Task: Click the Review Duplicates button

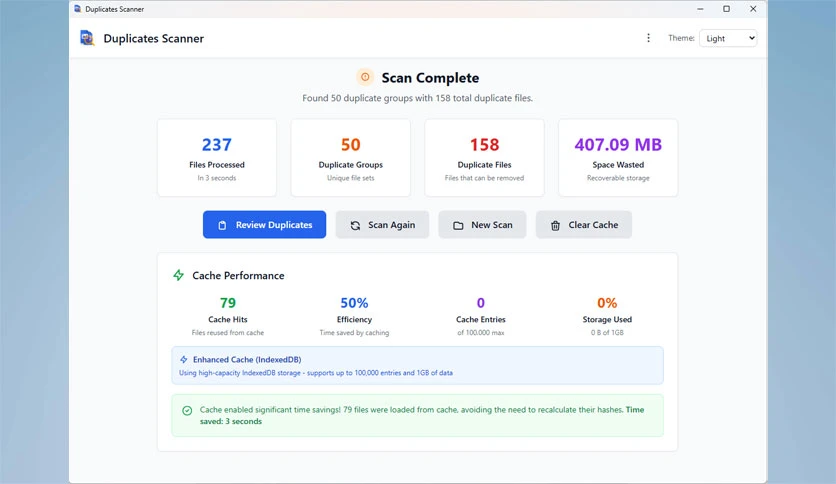Action: pos(264,224)
